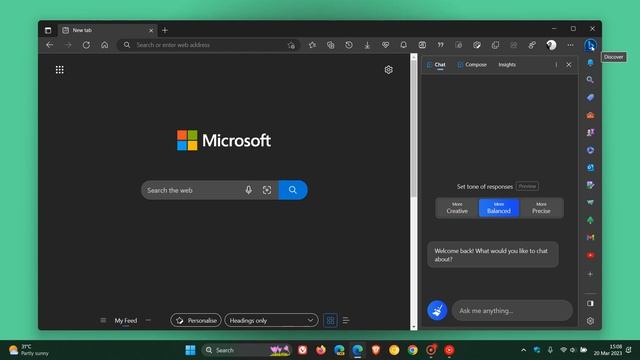640x360 pixels.
Task: Click the Ask me anything field
Action: (512, 311)
